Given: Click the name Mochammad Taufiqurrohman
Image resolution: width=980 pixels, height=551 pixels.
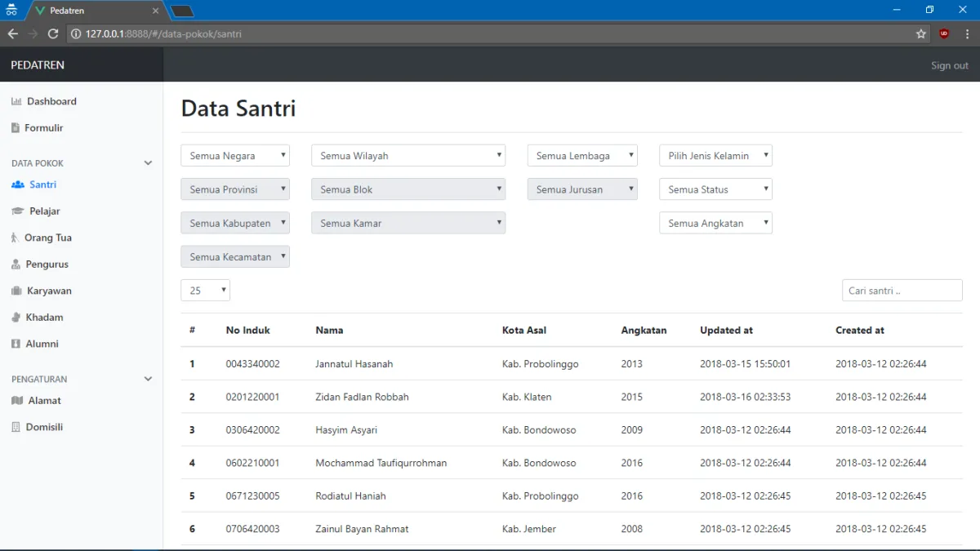Looking at the screenshot, I should 381,463.
